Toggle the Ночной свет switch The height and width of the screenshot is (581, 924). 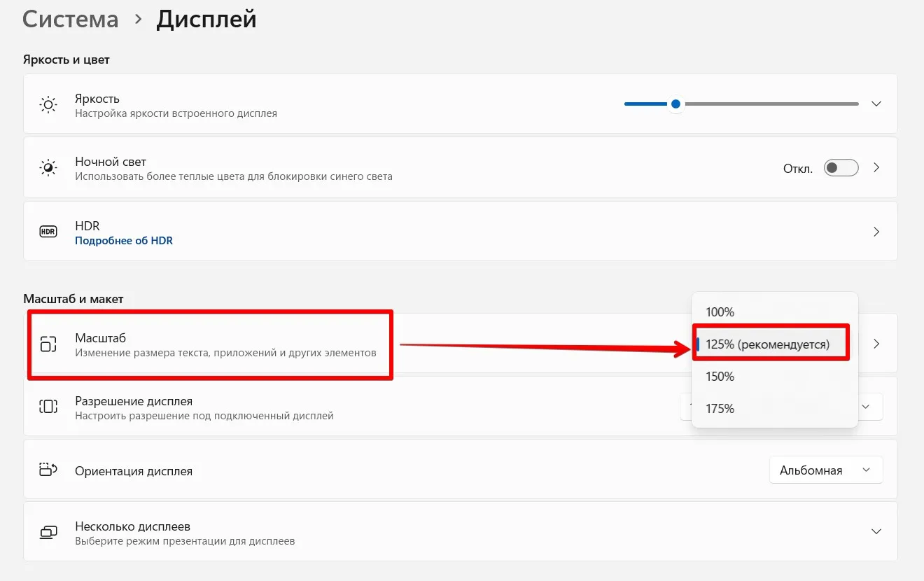[841, 168]
